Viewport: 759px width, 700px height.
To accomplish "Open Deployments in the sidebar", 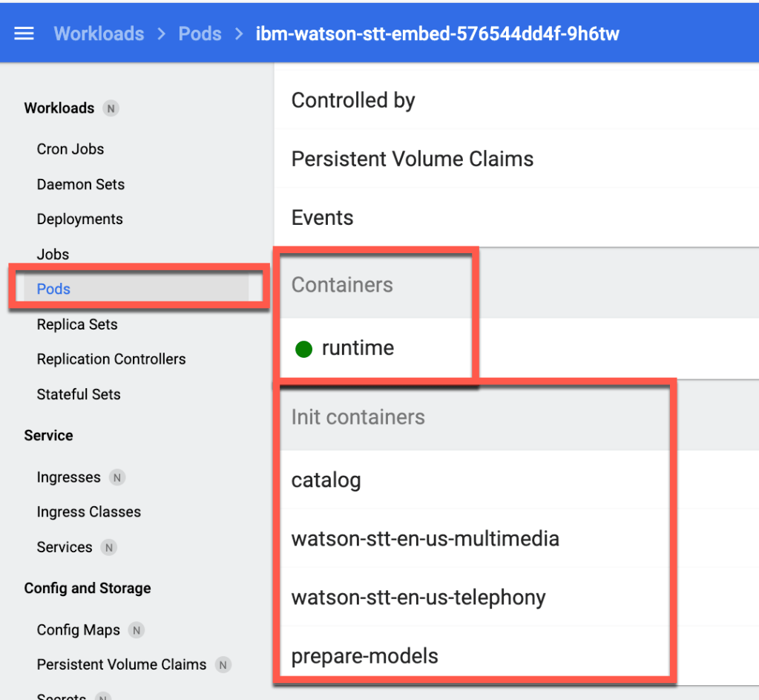I will [80, 219].
